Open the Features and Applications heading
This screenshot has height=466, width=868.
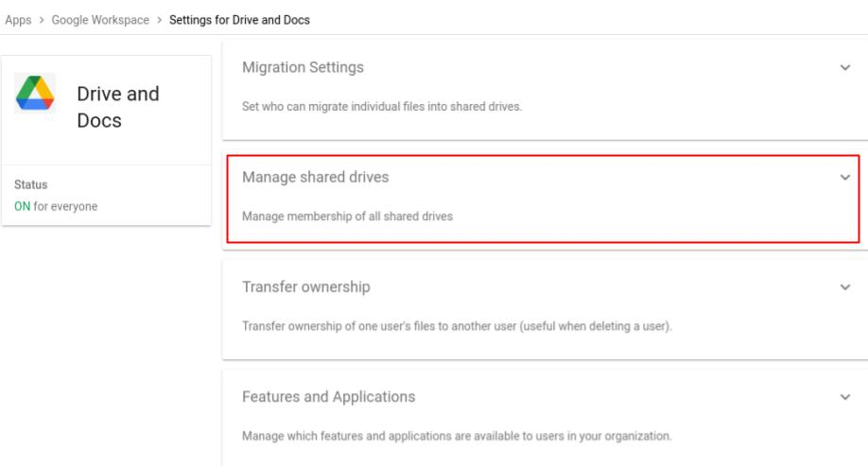pos(328,397)
